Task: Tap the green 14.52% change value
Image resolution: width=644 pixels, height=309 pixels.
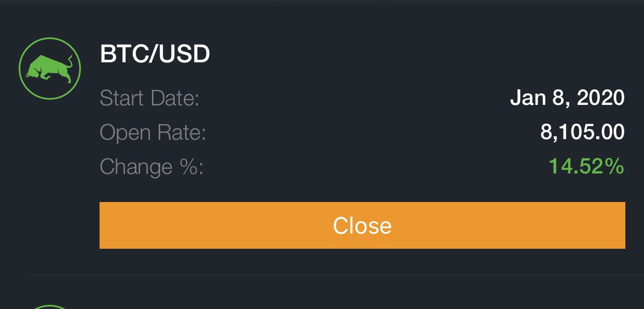Action: coord(586,167)
